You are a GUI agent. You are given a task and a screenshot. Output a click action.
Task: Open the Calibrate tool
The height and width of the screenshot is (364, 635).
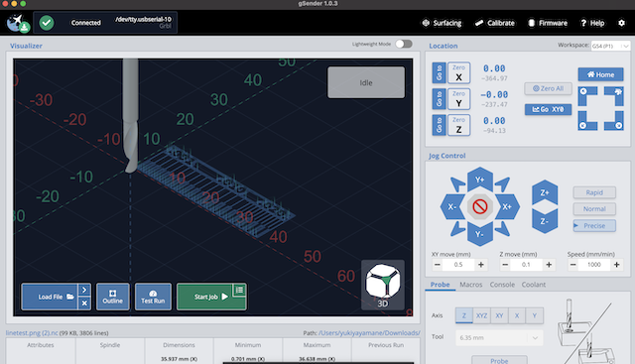click(x=495, y=23)
